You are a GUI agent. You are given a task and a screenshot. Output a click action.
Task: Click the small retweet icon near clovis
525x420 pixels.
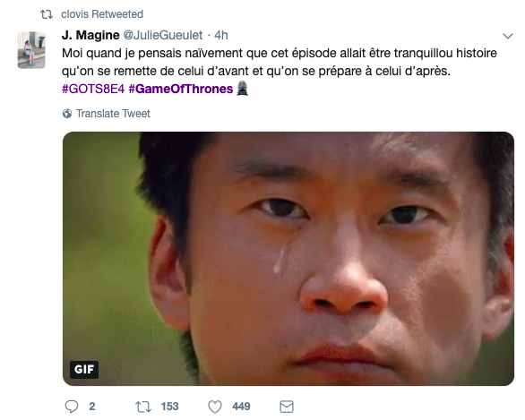[47, 14]
